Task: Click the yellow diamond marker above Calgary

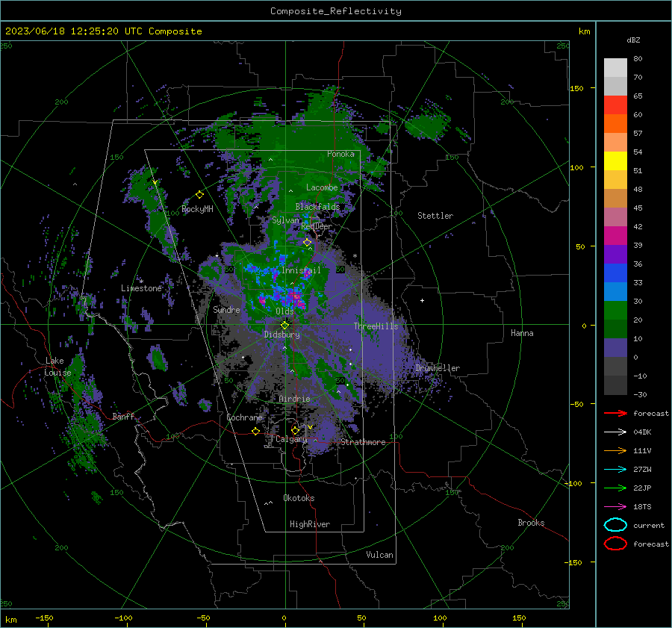Action: tap(295, 430)
